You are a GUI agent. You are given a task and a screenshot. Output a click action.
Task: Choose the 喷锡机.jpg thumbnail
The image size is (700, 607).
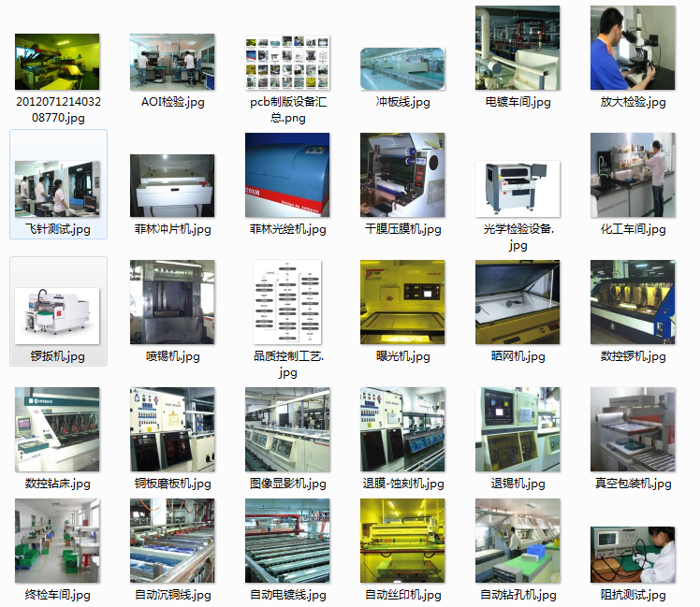pyautogui.click(x=172, y=302)
